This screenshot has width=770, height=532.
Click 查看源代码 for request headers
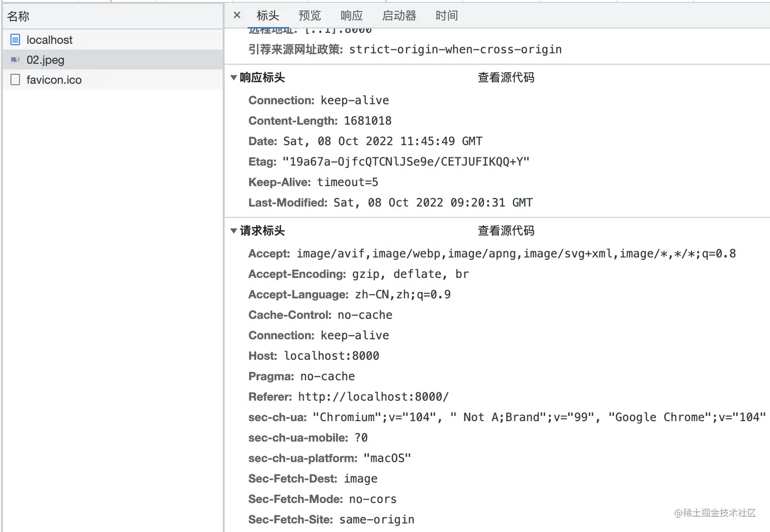click(506, 231)
